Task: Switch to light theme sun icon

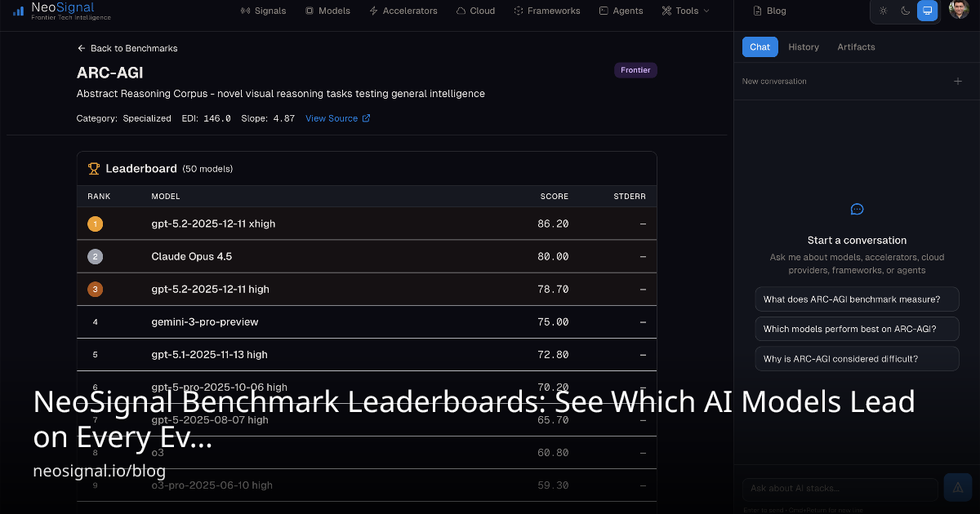Action: coord(883,11)
